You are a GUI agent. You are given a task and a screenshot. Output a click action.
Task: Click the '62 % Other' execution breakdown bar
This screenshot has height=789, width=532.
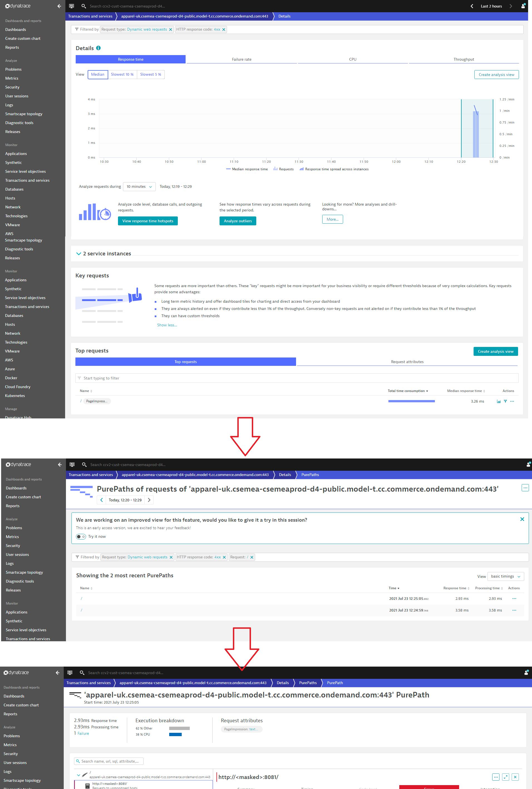coord(179,728)
